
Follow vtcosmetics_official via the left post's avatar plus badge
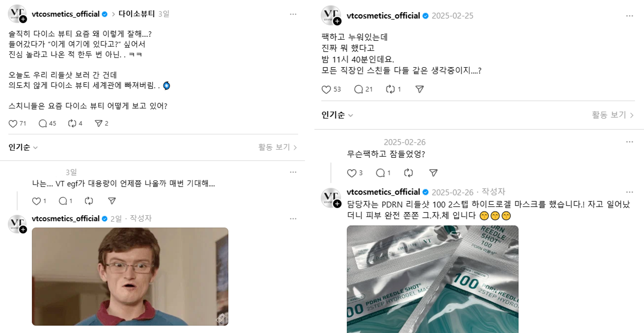click(23, 20)
